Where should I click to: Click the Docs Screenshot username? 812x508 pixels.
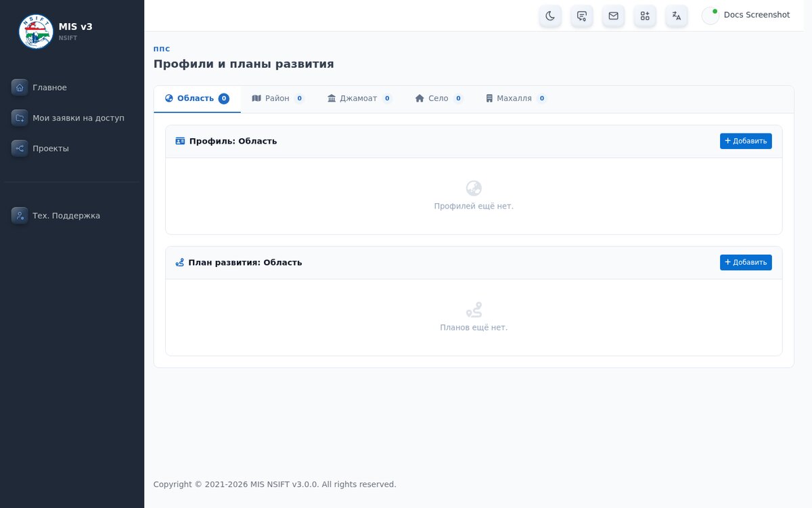coord(757,15)
